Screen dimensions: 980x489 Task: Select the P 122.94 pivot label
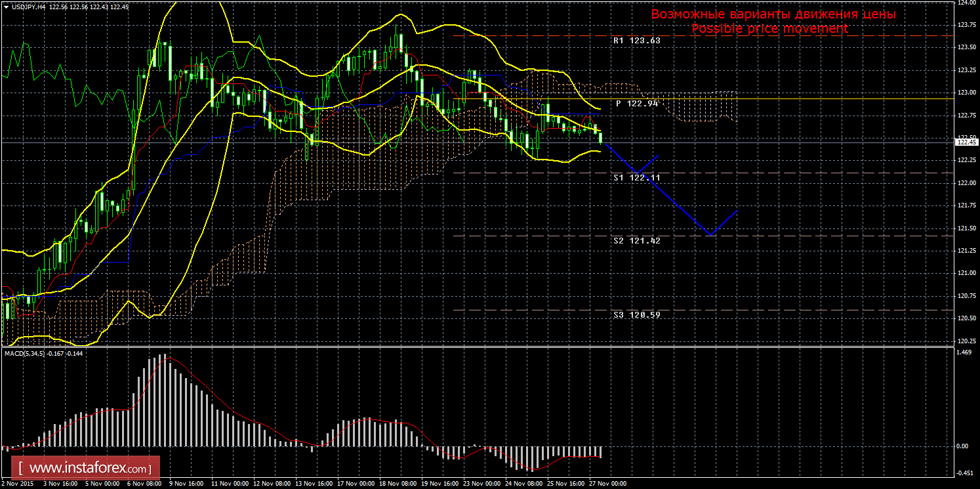point(636,104)
